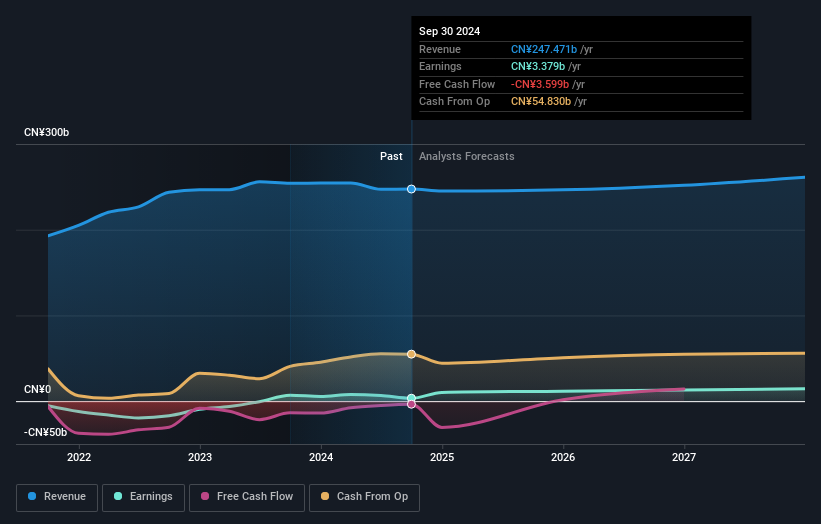Click the Free Cash Flow label in tooltip
821x524 pixels.
(x=457, y=84)
